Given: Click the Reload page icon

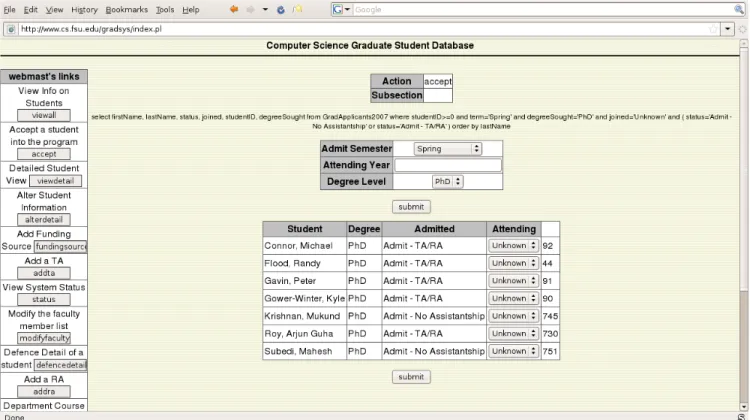Looking at the screenshot, I should (x=281, y=9).
